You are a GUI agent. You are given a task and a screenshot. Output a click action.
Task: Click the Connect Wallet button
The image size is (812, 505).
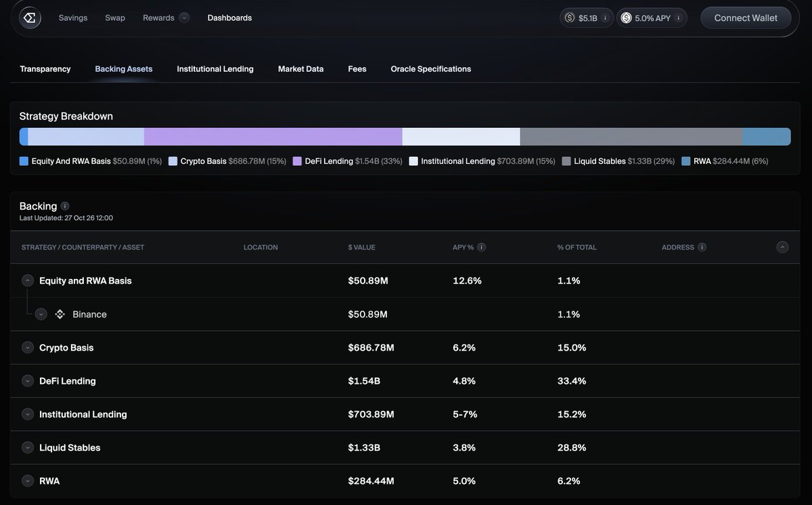746,18
